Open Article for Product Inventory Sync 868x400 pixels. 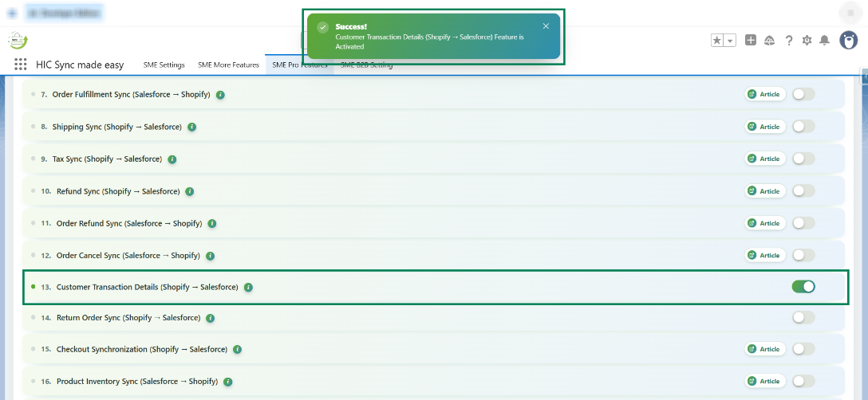[765, 381]
